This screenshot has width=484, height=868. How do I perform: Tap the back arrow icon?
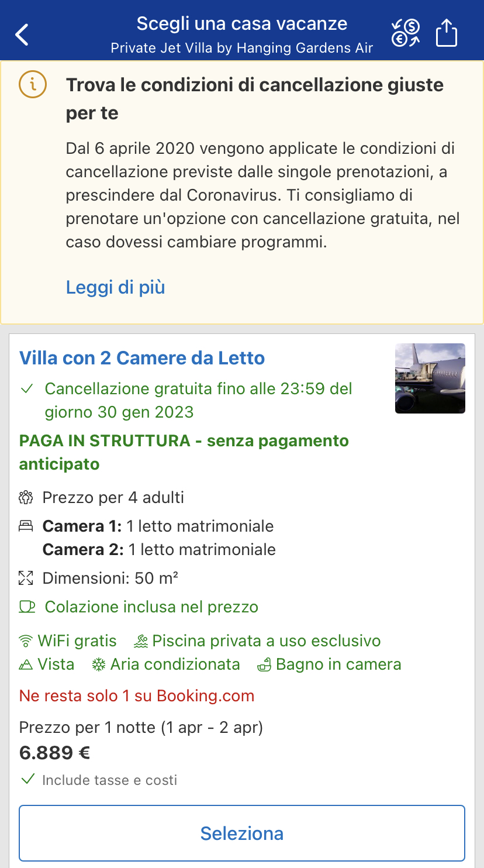click(x=22, y=35)
